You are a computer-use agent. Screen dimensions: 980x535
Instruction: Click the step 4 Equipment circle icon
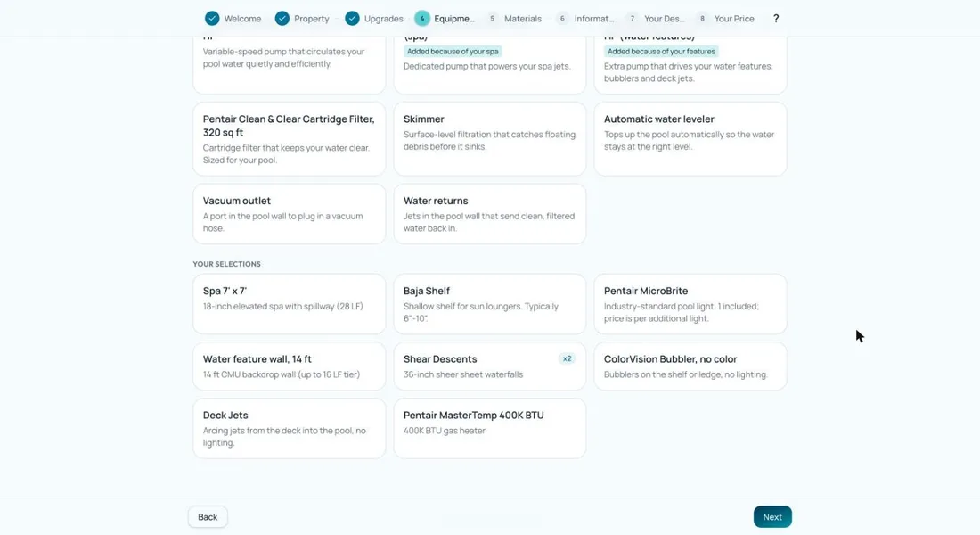coord(422,19)
